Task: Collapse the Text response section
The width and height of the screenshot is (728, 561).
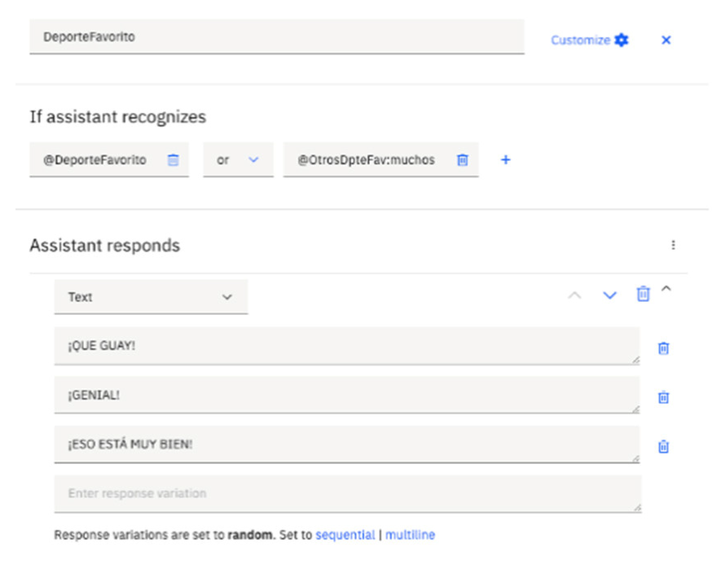Action: (666, 288)
